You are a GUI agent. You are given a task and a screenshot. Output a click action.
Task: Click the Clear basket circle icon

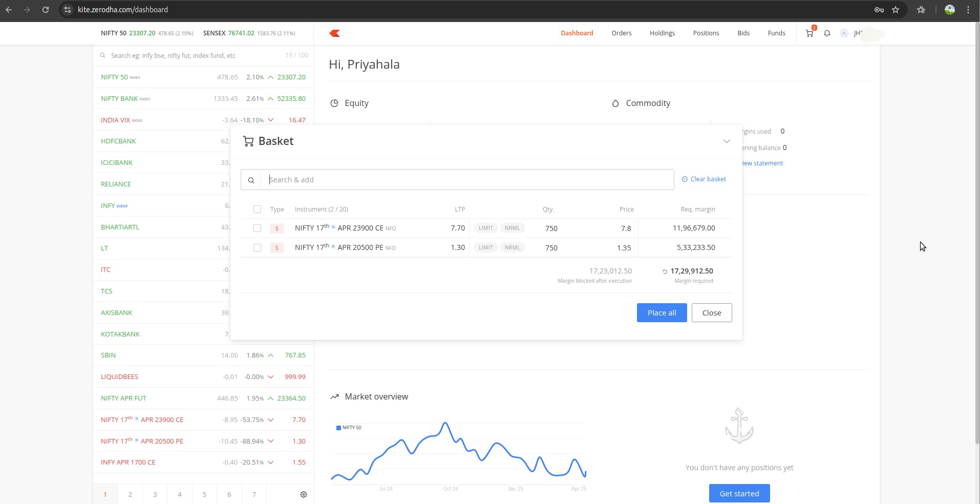point(685,179)
